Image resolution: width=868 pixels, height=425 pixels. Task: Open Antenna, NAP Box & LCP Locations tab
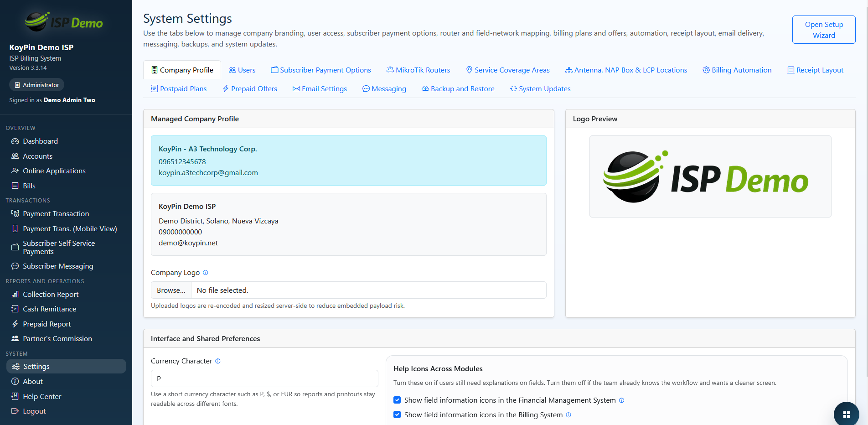[626, 70]
